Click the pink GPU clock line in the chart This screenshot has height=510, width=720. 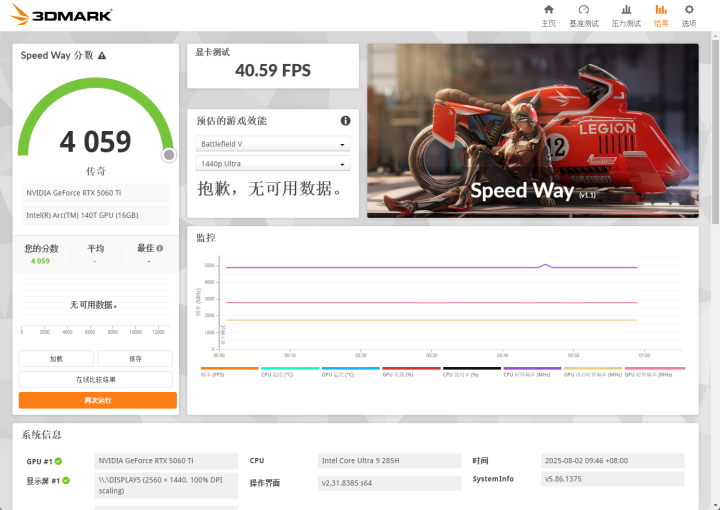click(432, 303)
